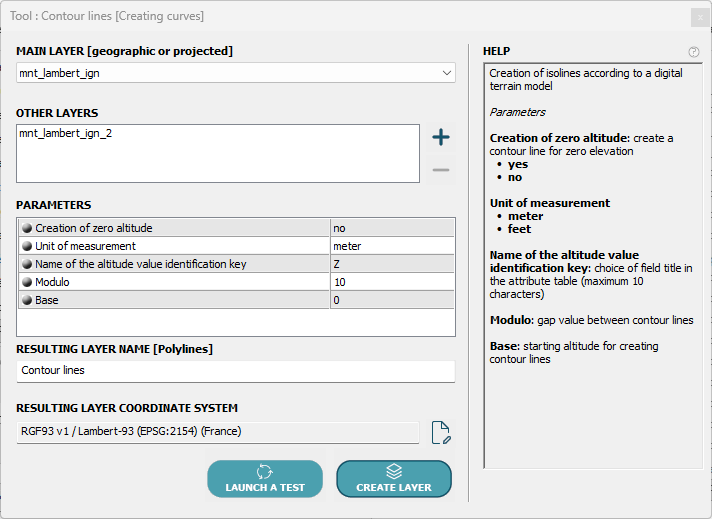
Task: Click the bullet icon beside Creation of zero altitude
Action: tap(27, 229)
